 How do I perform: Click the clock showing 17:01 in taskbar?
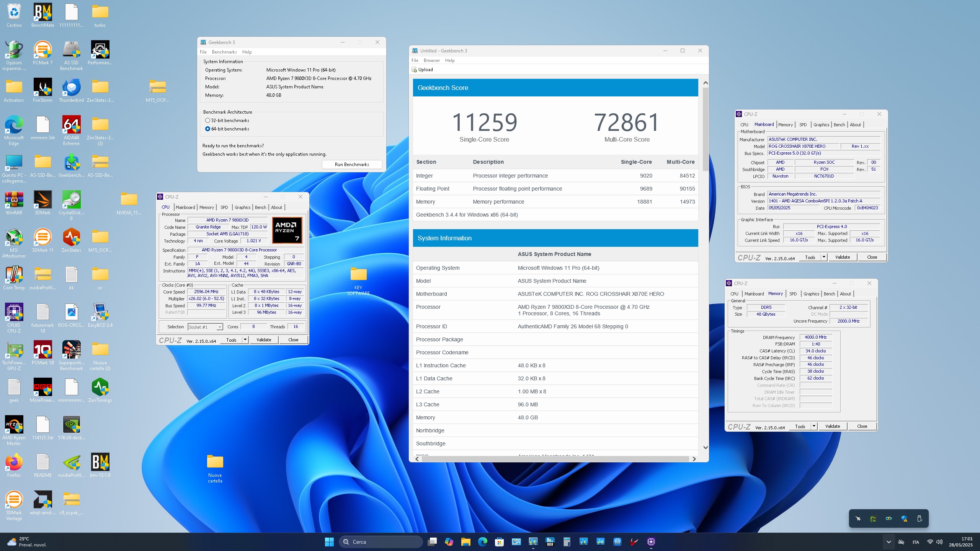[960, 542]
